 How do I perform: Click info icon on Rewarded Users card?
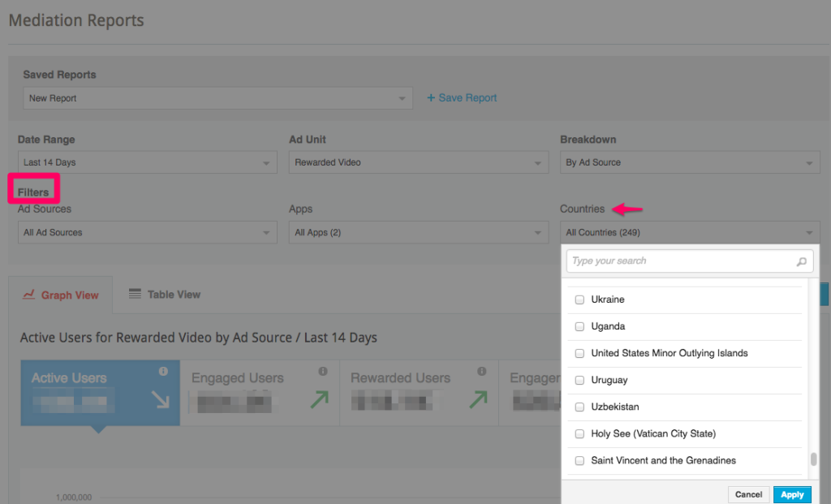[482, 372]
